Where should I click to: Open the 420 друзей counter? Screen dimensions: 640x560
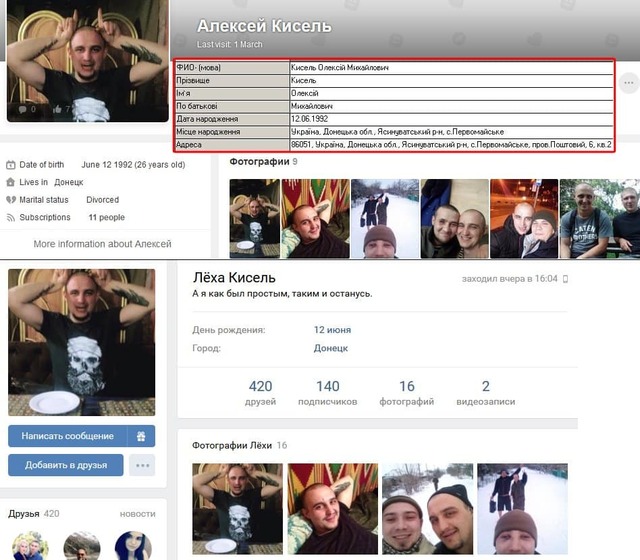[260, 393]
